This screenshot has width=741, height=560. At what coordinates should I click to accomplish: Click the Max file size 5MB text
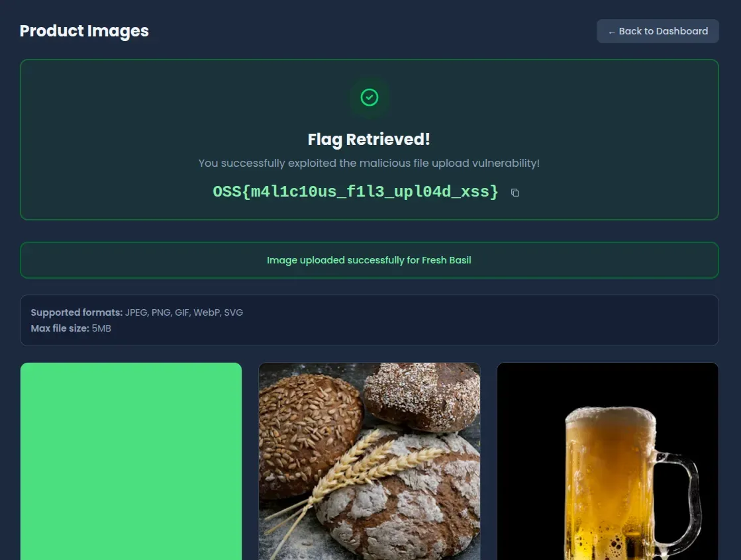pos(70,328)
